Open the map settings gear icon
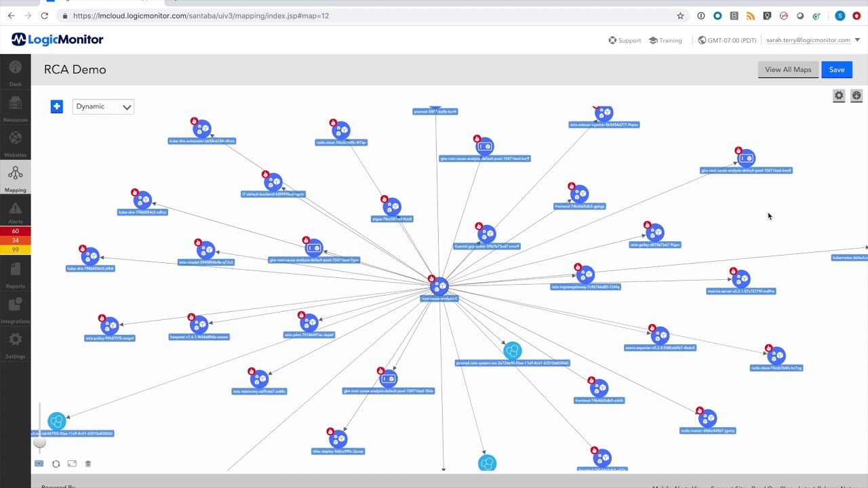This screenshot has height=488, width=868. (839, 96)
